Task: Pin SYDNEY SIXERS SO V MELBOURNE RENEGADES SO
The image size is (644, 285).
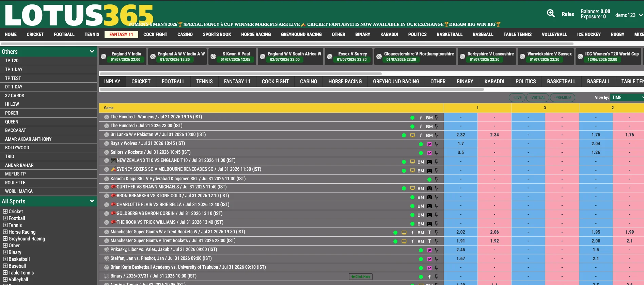Action: [436, 170]
